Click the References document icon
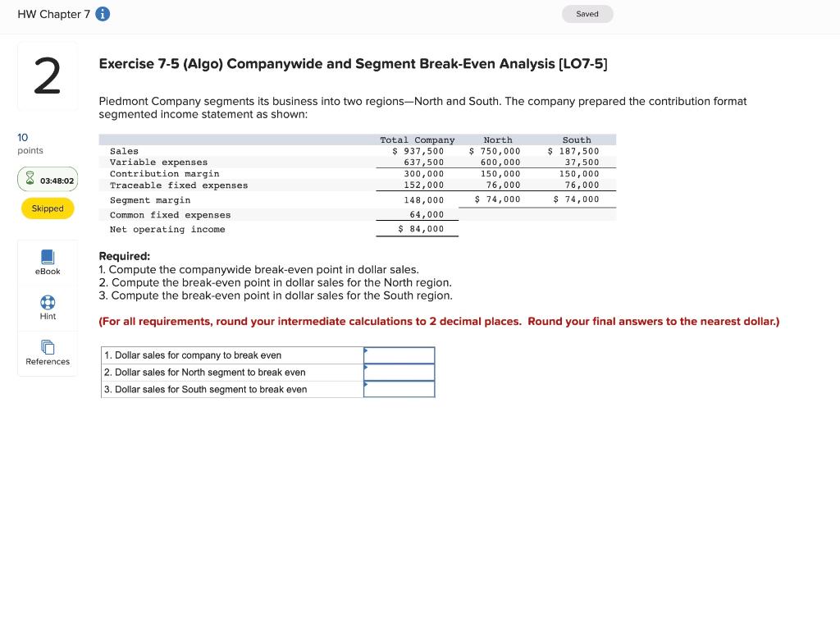 coord(47,348)
